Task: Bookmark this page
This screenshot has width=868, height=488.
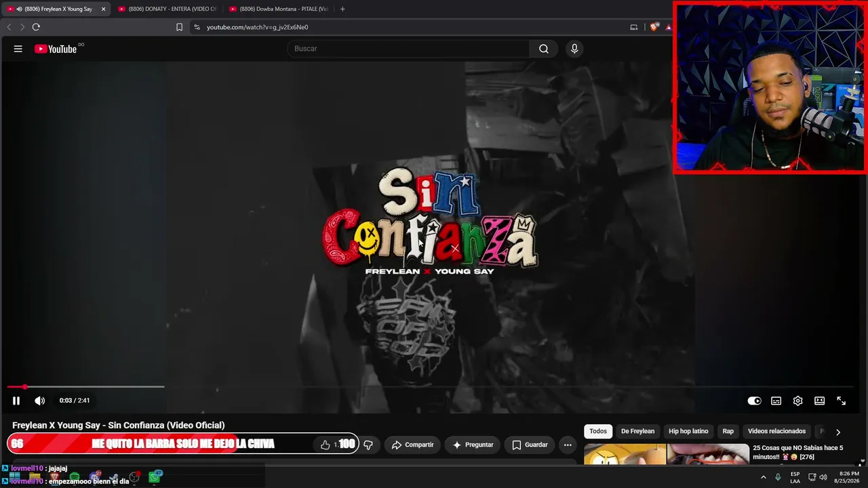Action: coord(179,27)
